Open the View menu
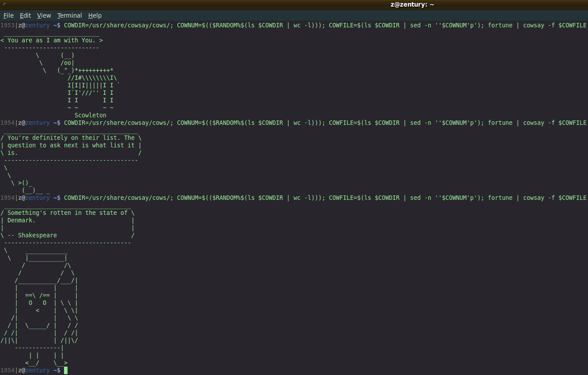Viewport: 588px width, 375px height. pos(44,15)
